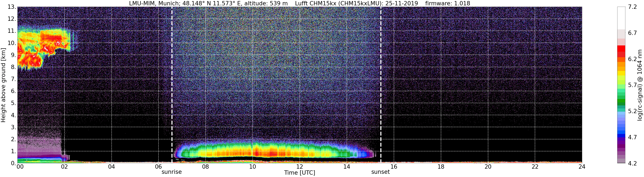This screenshot has height=177, width=644.
Task: Click the time axis tick "02"
Action: (64, 167)
